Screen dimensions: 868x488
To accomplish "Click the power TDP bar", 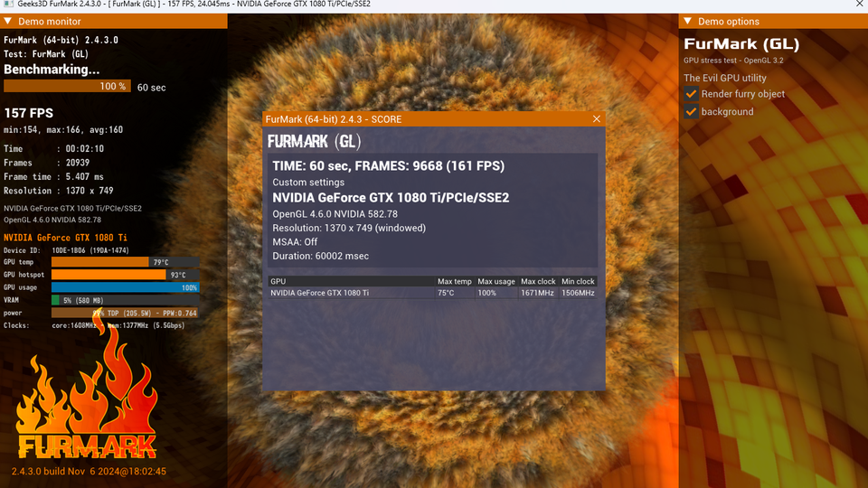I will [x=125, y=313].
